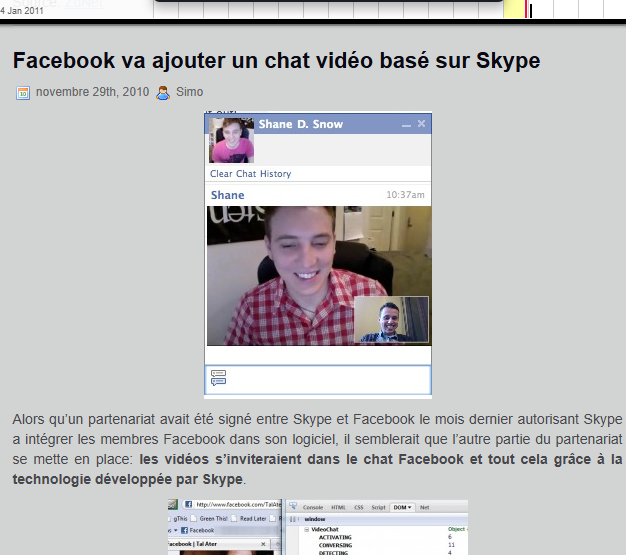626x555 pixels.
Task: Switch to the CSS tab in Firebug
Action: (359, 507)
